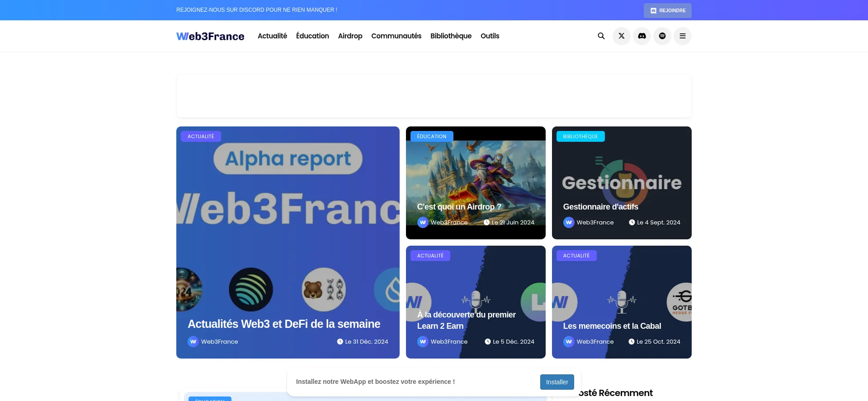The height and width of the screenshot is (401, 868).
Task: Click Web3France author avatar on Gestionnaire card
Action: coord(569,222)
